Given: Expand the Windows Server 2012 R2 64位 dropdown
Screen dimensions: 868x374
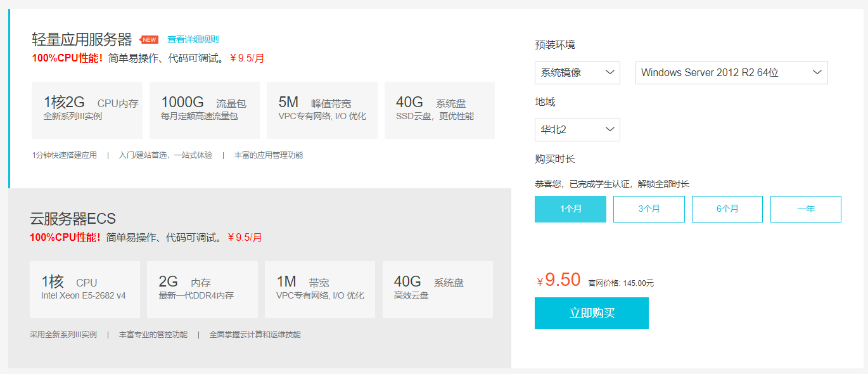Looking at the screenshot, I should 732,73.
